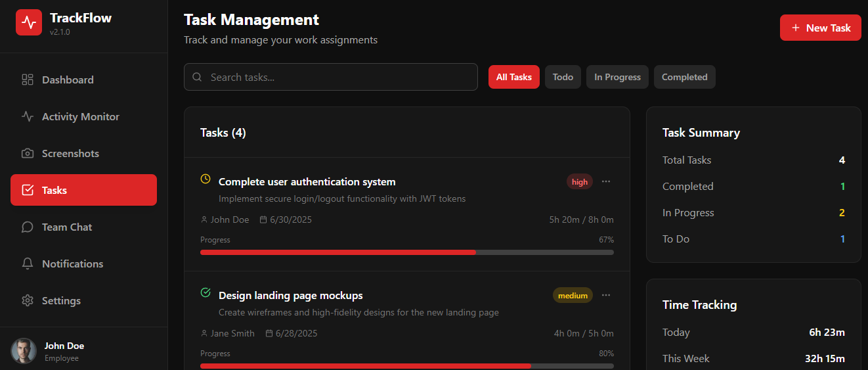Click the 80% progress bar
Image resolution: width=868 pixels, height=370 pixels.
click(407, 366)
